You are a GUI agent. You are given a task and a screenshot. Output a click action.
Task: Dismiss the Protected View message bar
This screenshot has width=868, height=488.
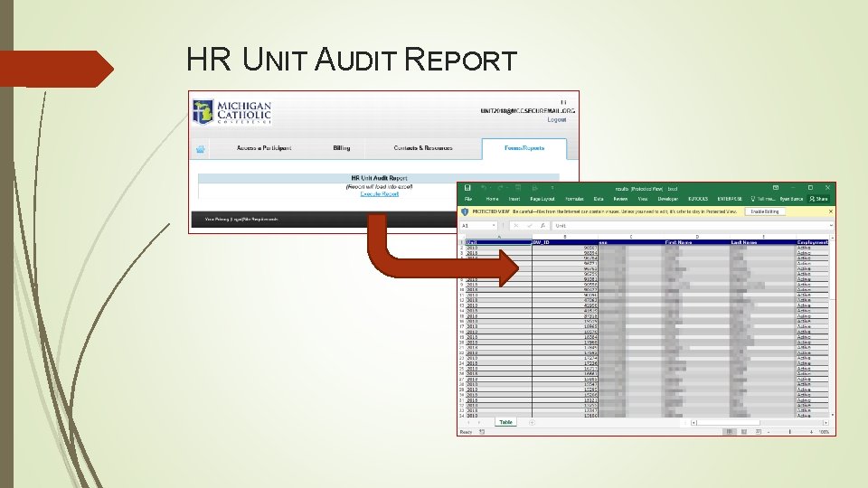[x=830, y=211]
